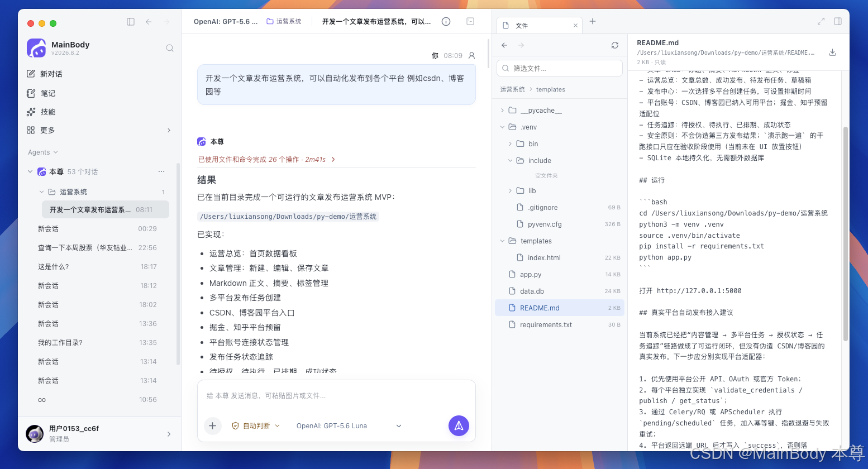Toggle the chat panel layout icon
Image resolution: width=868 pixels, height=469 pixels.
click(x=470, y=22)
